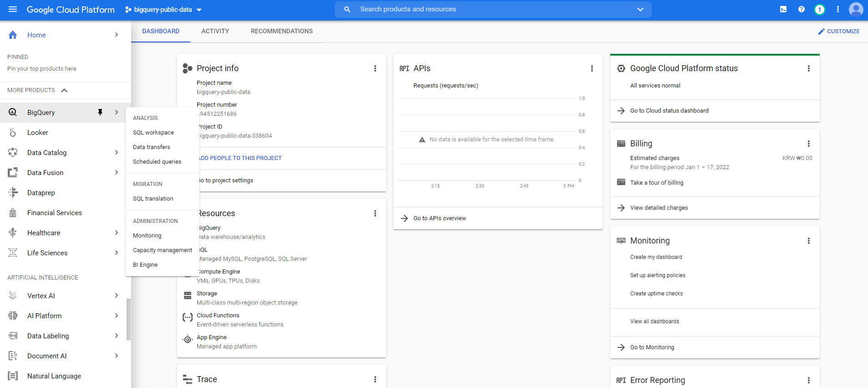Click the Data Catalog sidebar icon
The height and width of the screenshot is (388, 868).
coord(13,153)
